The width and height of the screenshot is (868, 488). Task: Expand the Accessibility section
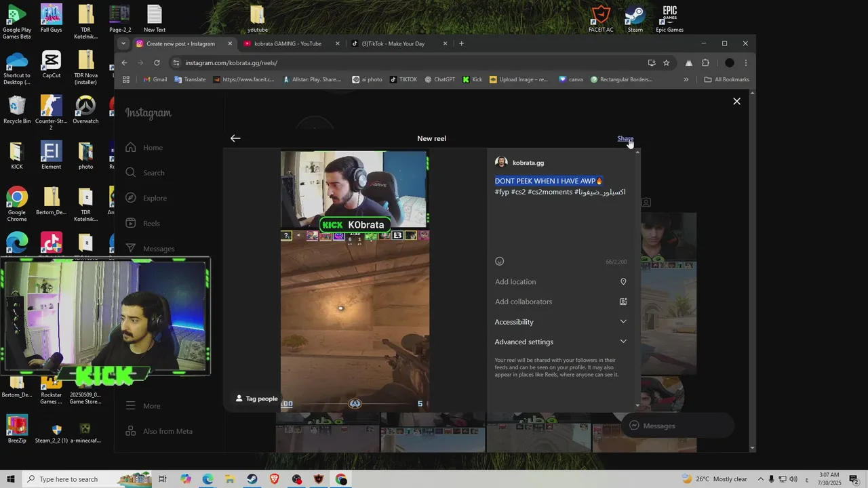click(560, 322)
